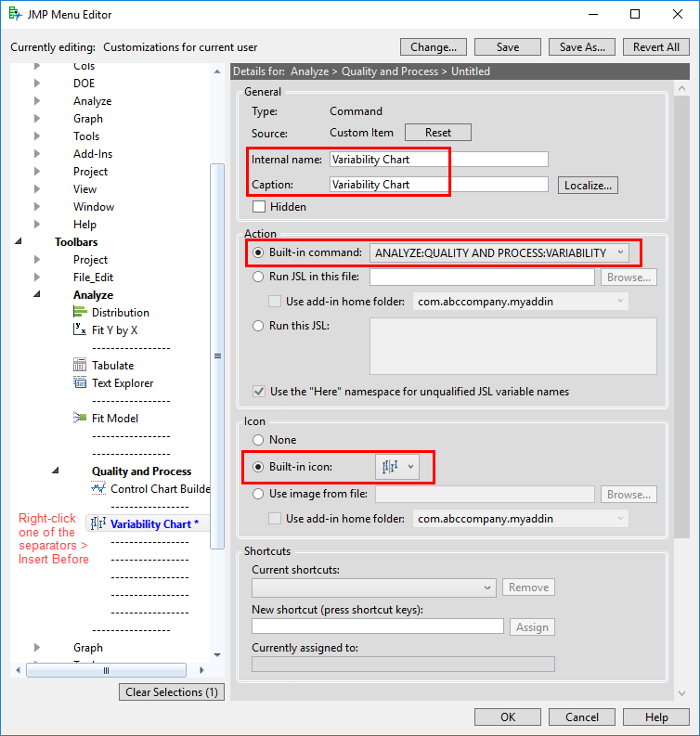
Task: Open the Current shortcuts dropdown
Action: click(x=374, y=588)
